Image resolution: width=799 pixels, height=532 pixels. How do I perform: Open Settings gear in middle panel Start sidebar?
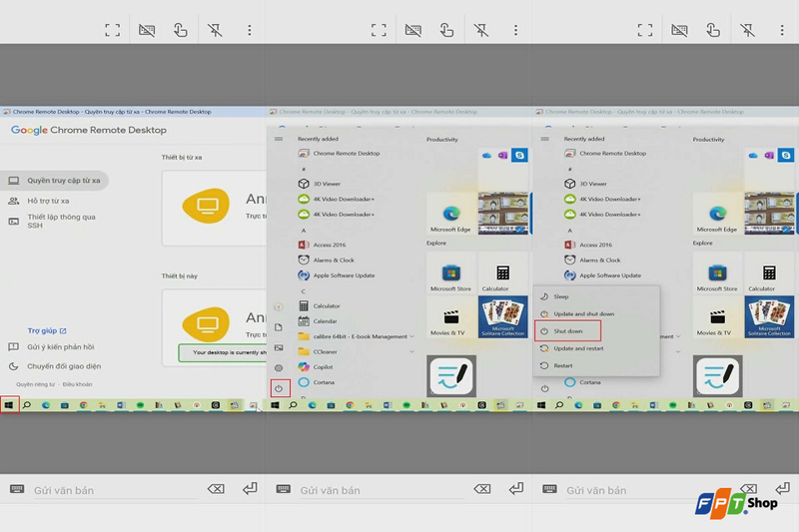(279, 367)
